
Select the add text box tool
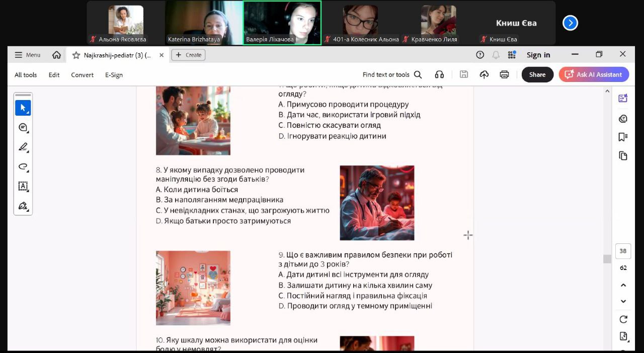point(23,186)
